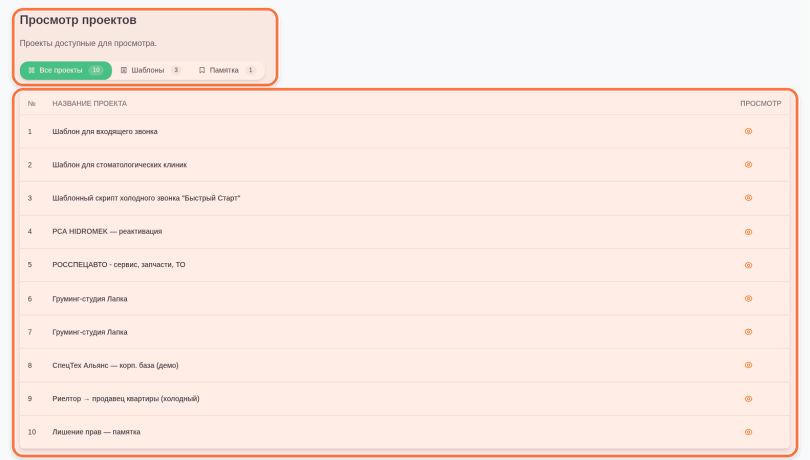
Task: Click eye icon for Шаблон для входящего звонка
Action: click(748, 131)
